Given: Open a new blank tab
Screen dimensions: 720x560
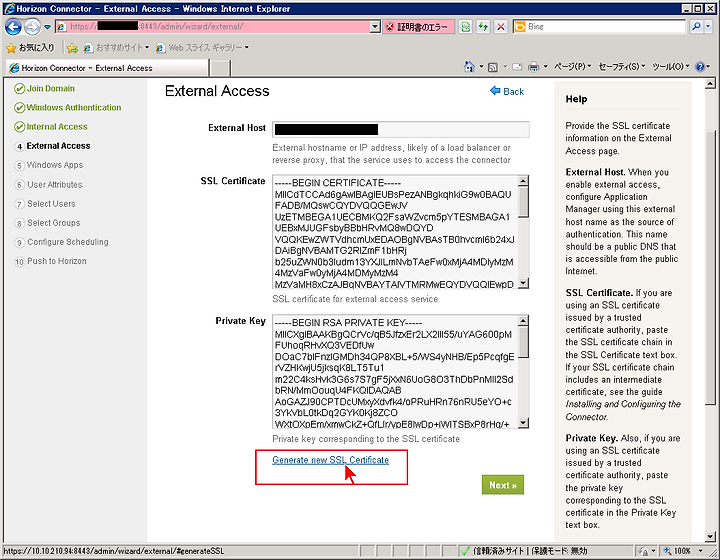Looking at the screenshot, I should (x=220, y=68).
